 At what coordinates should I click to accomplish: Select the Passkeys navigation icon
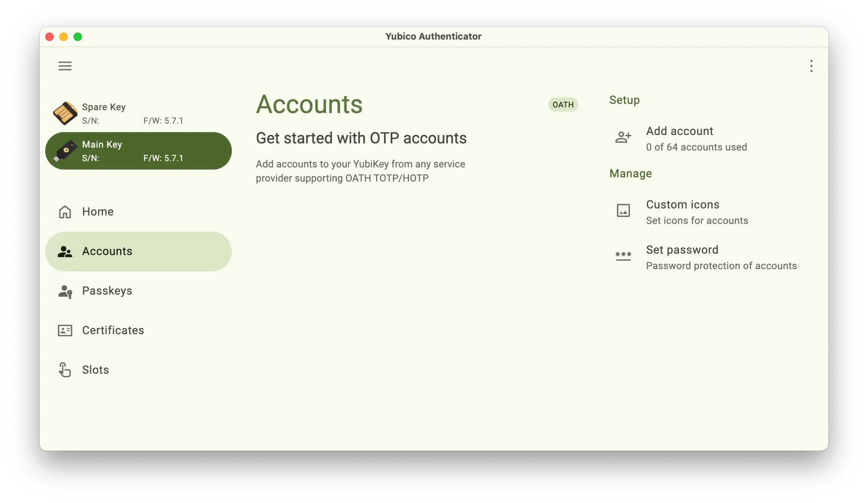(x=65, y=291)
